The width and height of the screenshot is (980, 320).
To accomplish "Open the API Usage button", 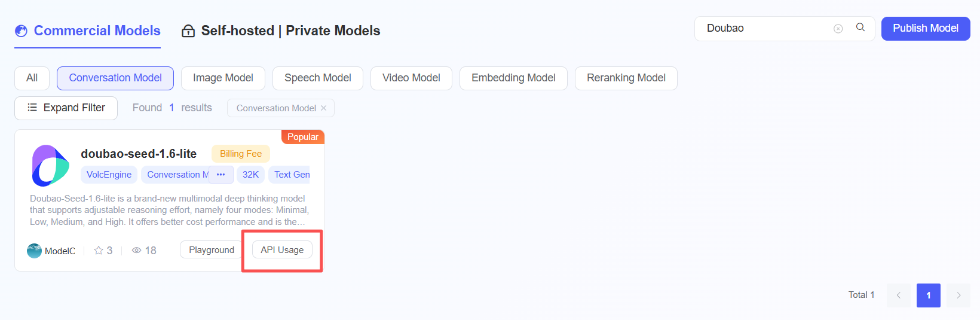I will (282, 250).
